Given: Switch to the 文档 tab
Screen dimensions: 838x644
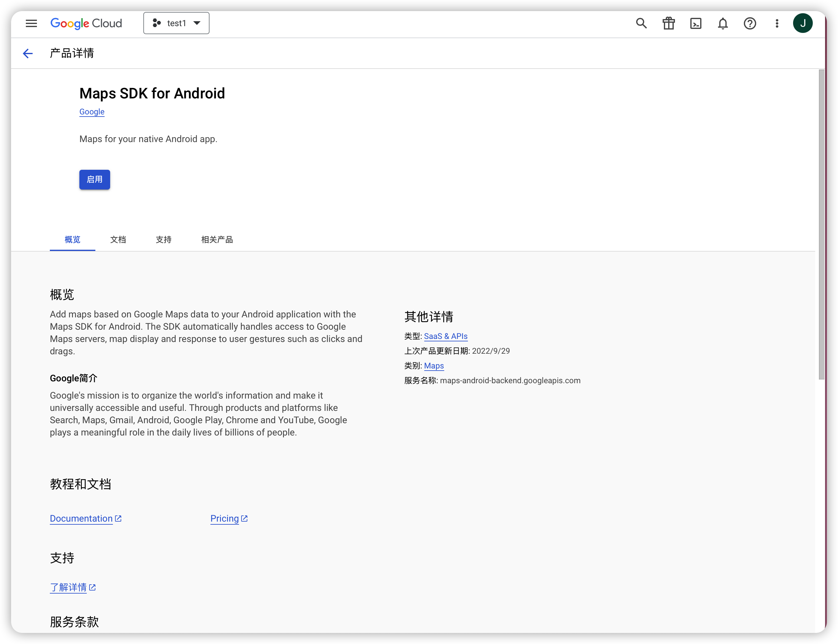Looking at the screenshot, I should point(118,240).
